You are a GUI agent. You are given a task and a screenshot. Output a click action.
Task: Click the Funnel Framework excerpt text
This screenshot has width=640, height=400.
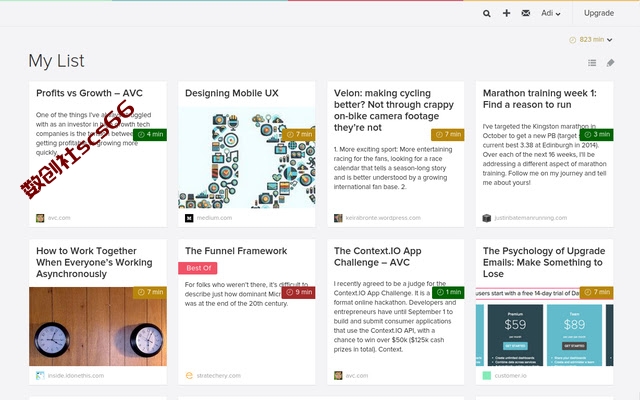click(x=246, y=294)
